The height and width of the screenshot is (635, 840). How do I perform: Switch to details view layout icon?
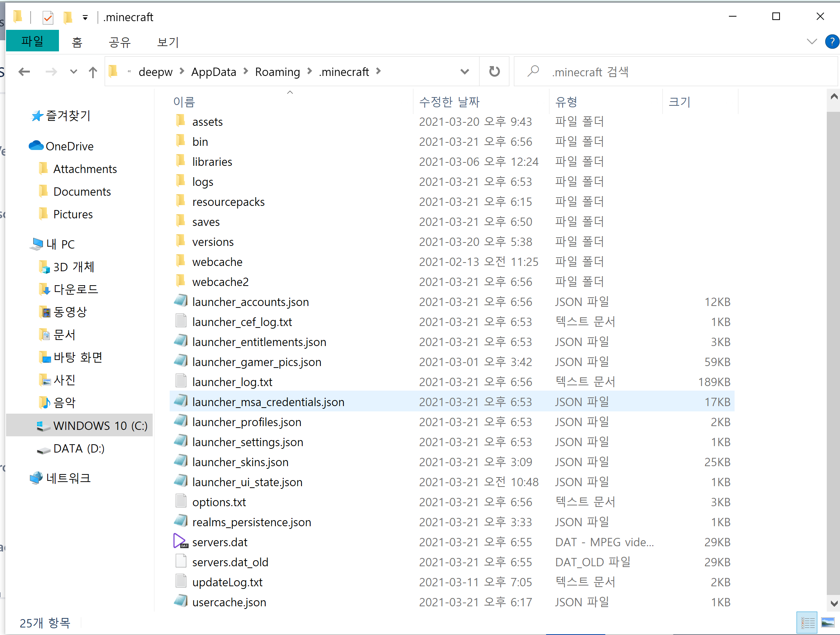click(807, 623)
